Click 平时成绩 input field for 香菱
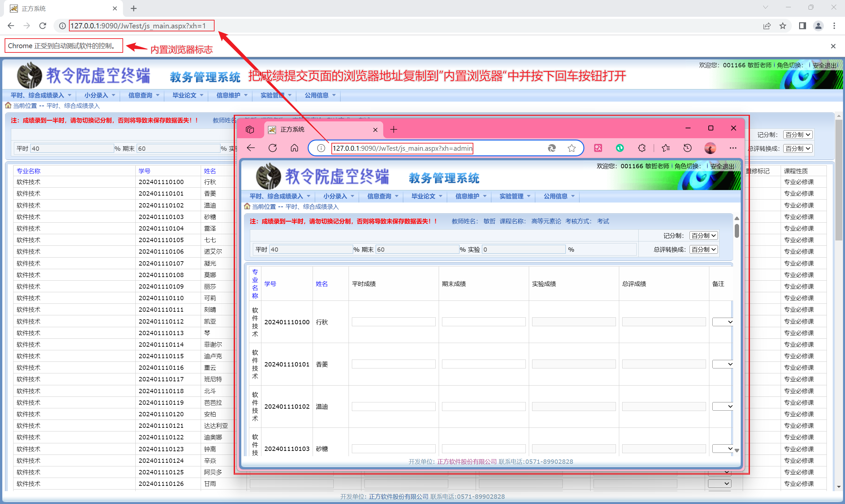845x504 pixels. click(393, 364)
